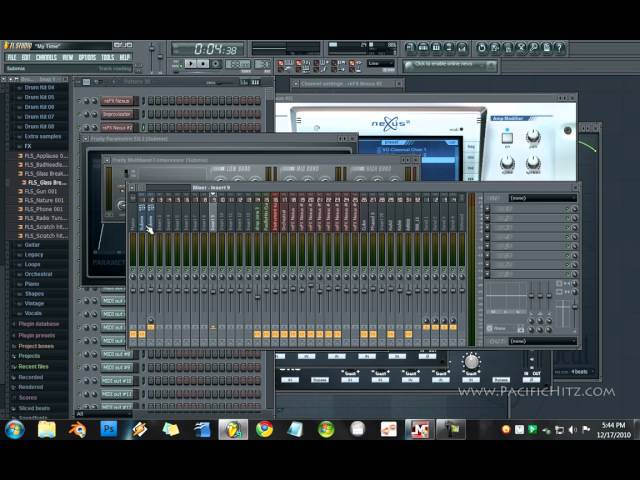Toggle mute LED on Sngercoleater channel

pyautogui.click(x=79, y=114)
